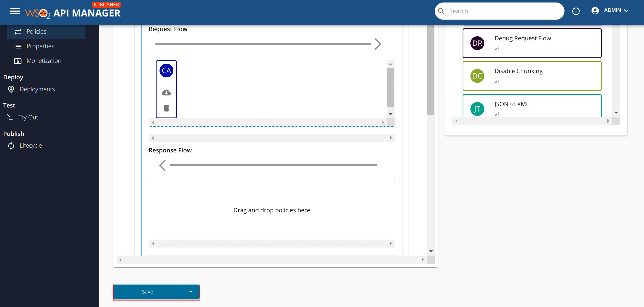Click the Deployments location pin icon
Screen dimensions: 644x307
pos(11,89)
